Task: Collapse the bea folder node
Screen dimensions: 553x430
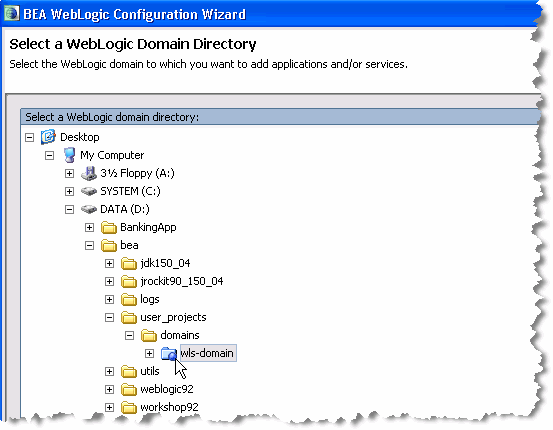Action: coord(90,246)
